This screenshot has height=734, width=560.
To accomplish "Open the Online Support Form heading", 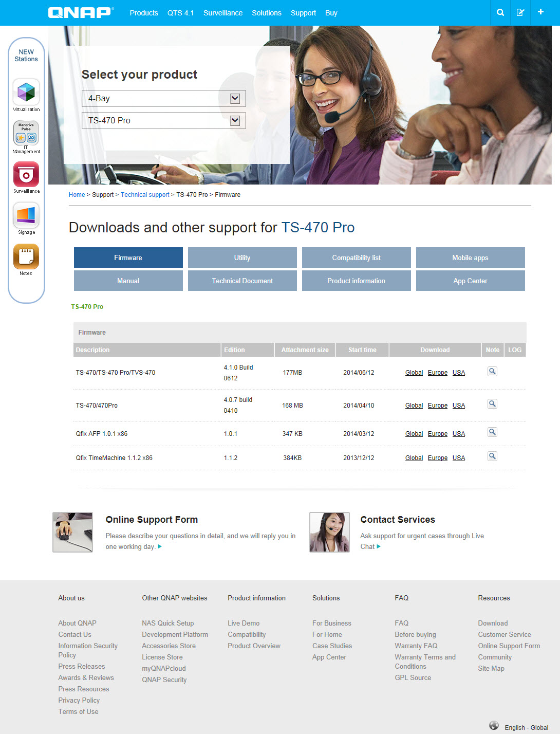I will tap(152, 520).
